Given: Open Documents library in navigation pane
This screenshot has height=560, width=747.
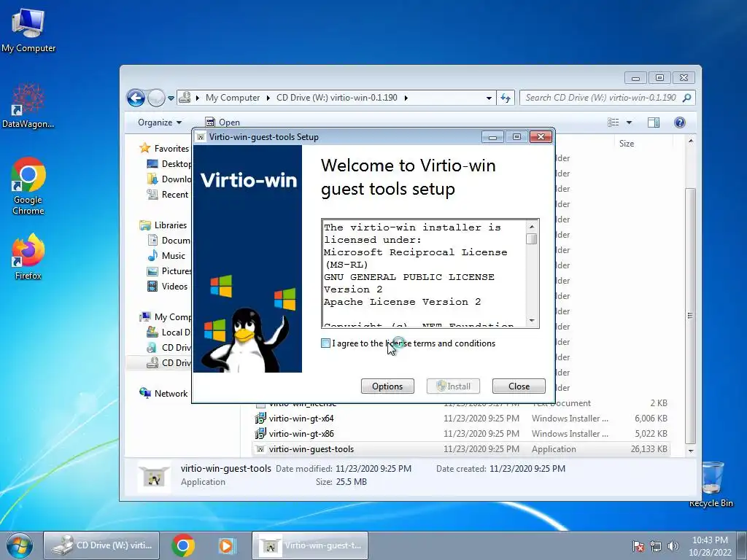Looking at the screenshot, I should pyautogui.click(x=169, y=241).
